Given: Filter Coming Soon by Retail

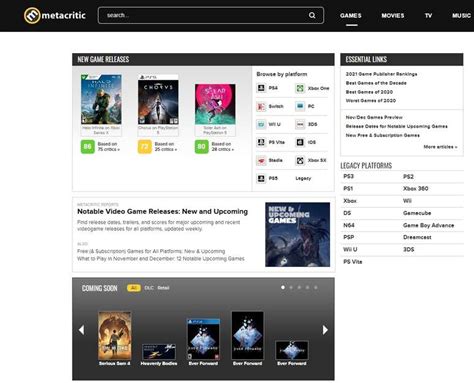Looking at the screenshot, I should (163, 288).
